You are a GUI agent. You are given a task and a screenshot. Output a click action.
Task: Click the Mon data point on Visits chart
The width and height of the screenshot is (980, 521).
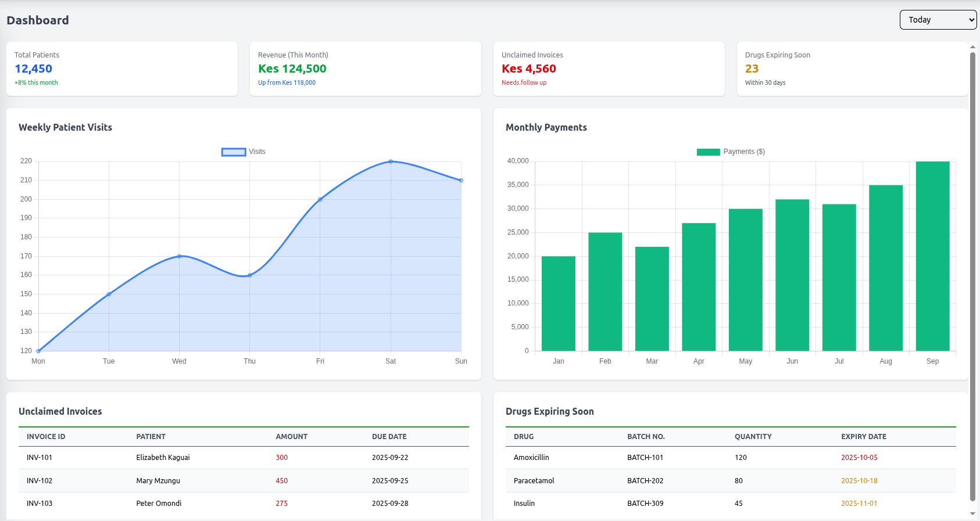point(38,351)
